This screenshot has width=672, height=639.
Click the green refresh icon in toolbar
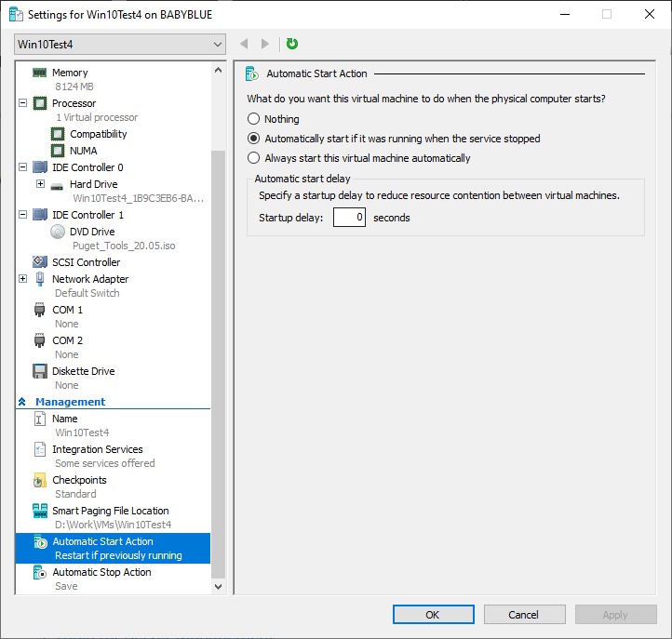[292, 44]
